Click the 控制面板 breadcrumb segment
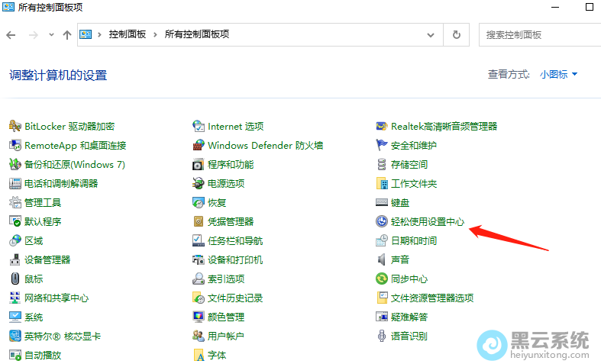This screenshot has height=364, width=601. coord(128,34)
